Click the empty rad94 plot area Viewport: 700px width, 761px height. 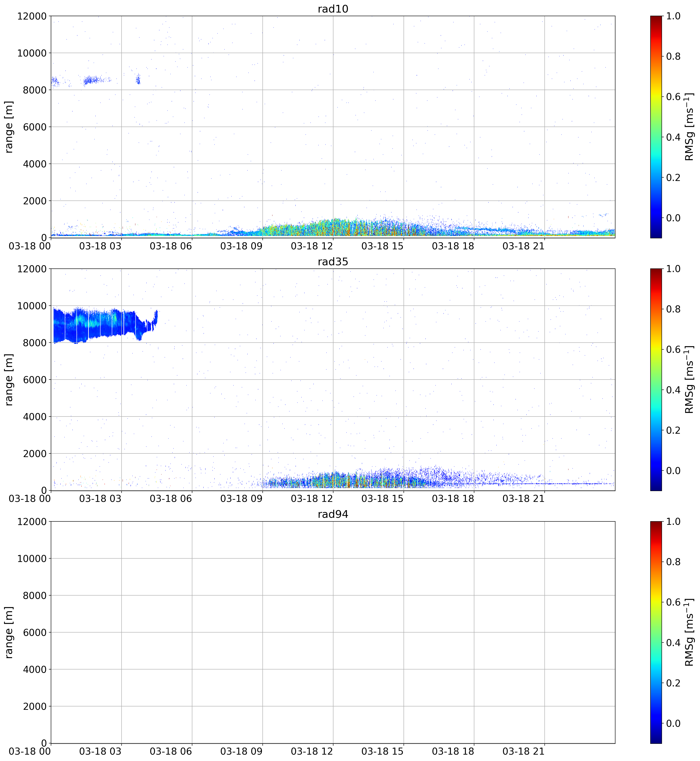point(333,632)
